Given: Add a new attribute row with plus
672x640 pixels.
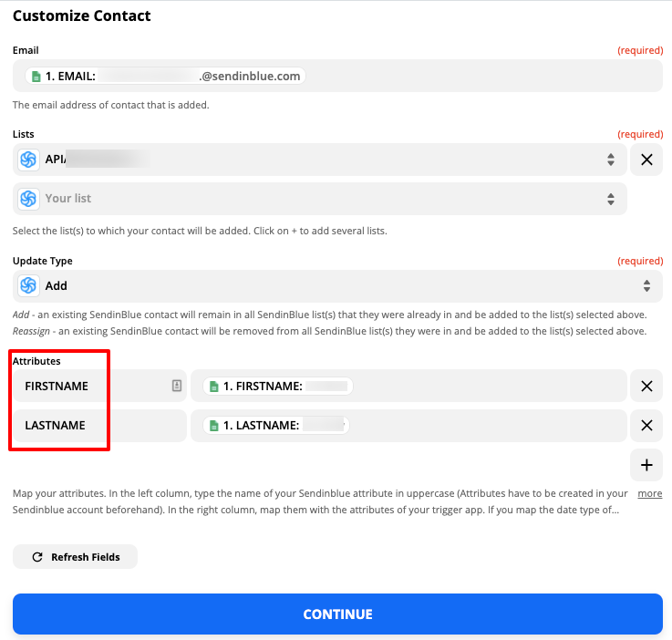Looking at the screenshot, I should pos(646,465).
